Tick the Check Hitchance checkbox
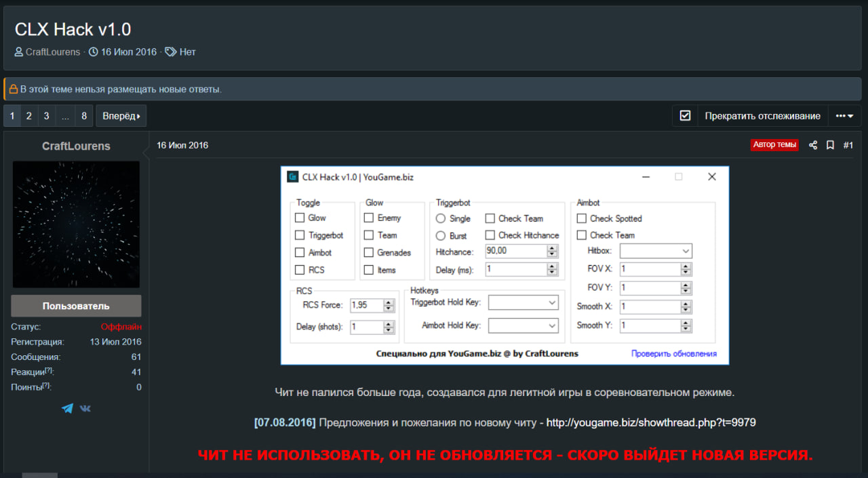 490,235
